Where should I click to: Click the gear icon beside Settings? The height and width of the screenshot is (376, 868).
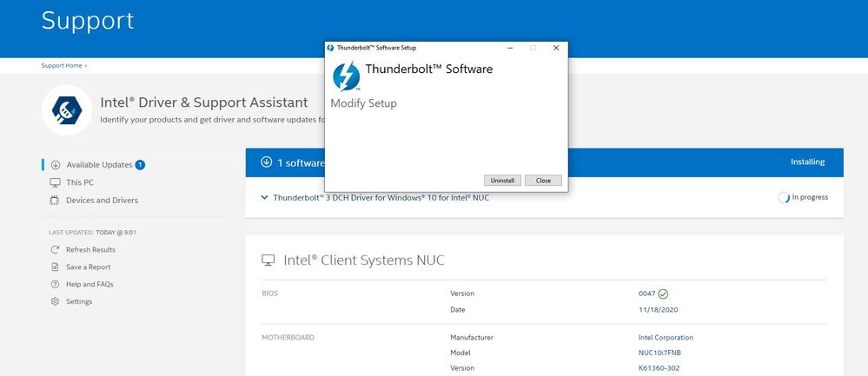(55, 301)
